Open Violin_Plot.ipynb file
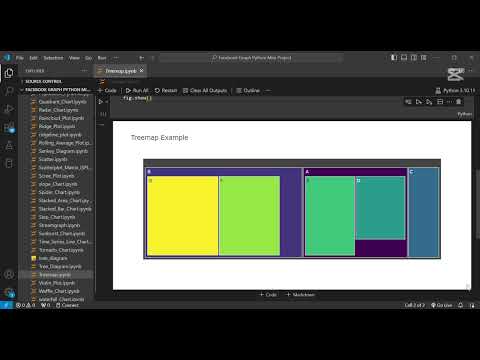480x360 pixels. (57, 283)
